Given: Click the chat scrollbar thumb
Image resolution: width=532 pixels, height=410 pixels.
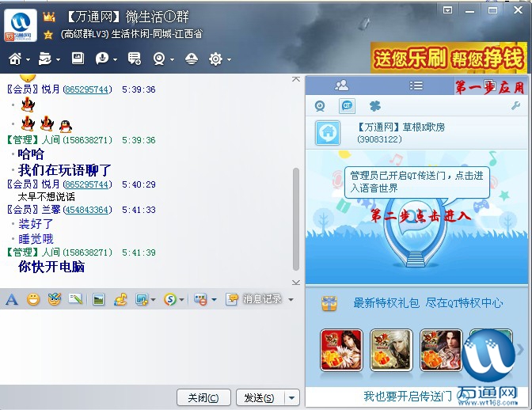Looking at the screenshot, I should click(x=296, y=219).
